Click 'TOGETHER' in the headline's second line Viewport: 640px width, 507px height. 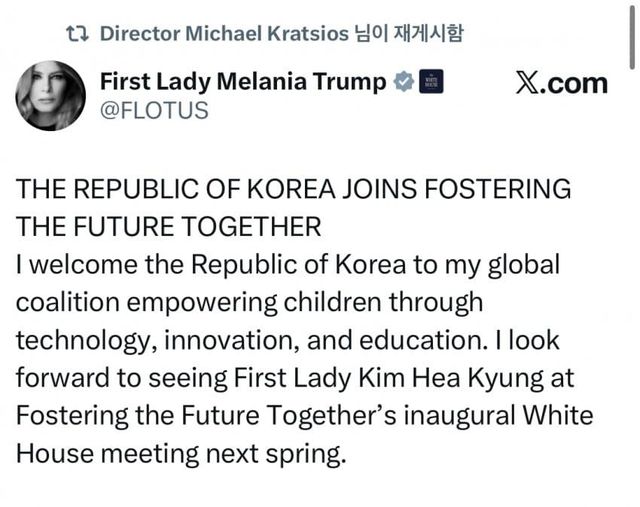(250, 227)
